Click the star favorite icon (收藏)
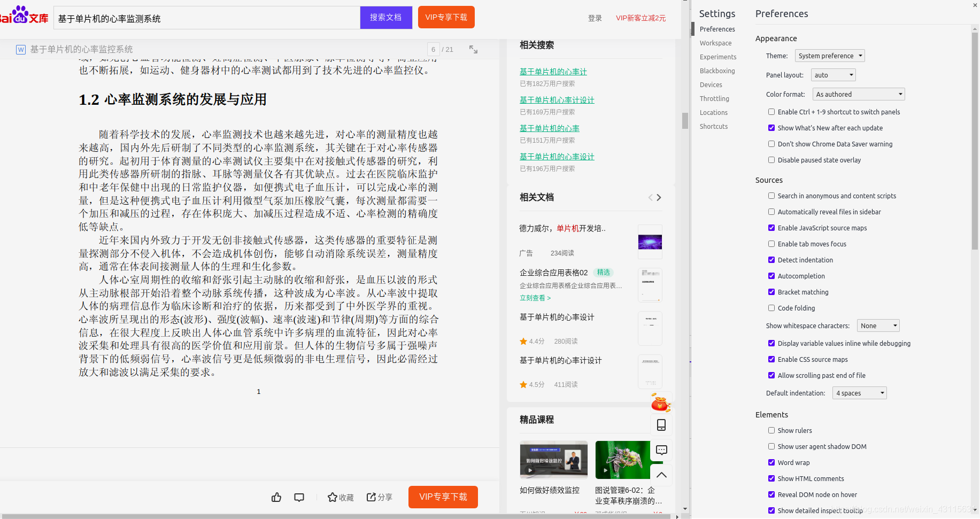Viewport: 980px width, 519px height. (x=341, y=497)
